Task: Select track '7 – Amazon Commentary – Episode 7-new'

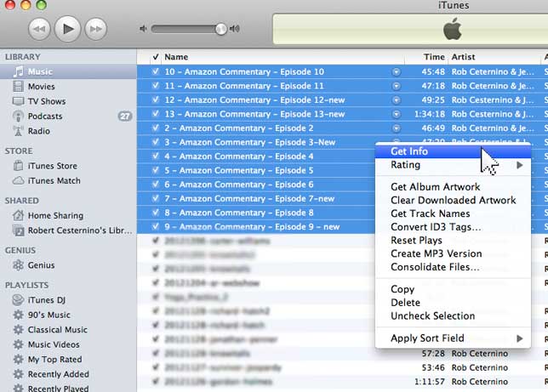Action: [249, 198]
